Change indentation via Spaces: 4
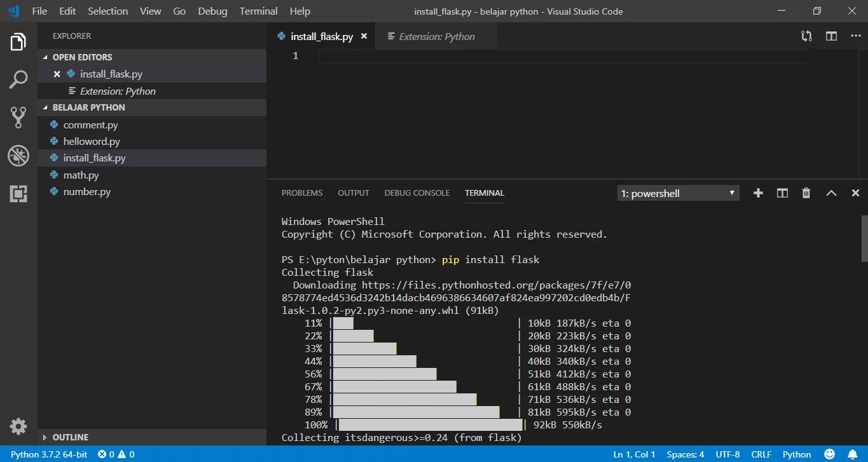This screenshot has width=868, height=462. coord(685,454)
